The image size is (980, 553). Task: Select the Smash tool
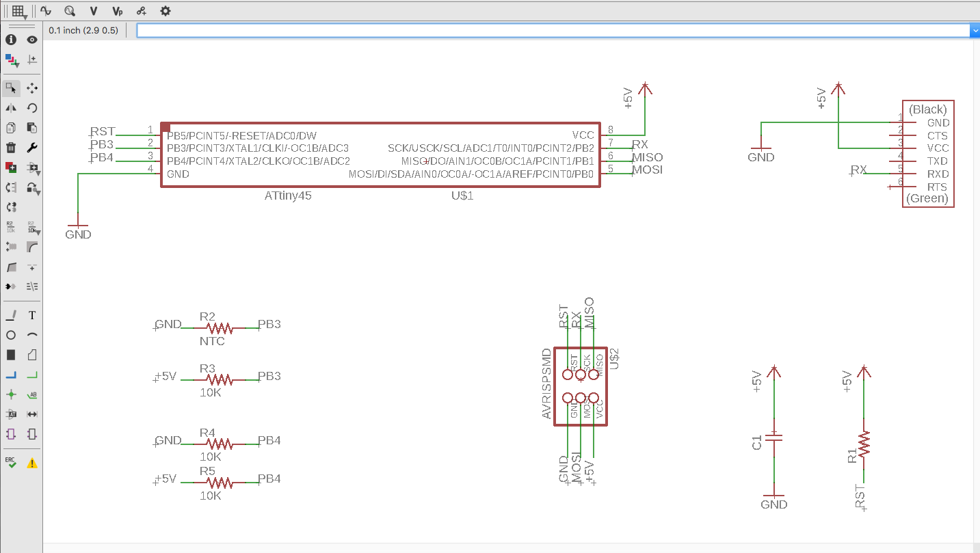[x=11, y=247]
